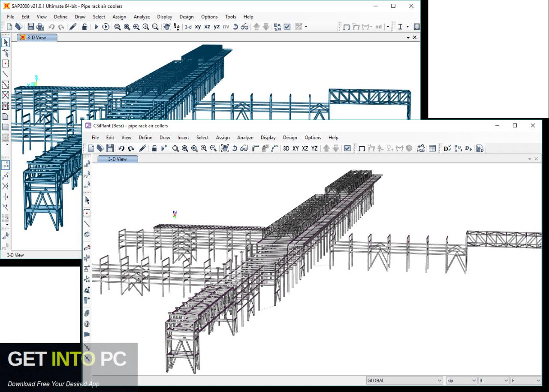Set XZ view in CSiPlant toolbar
The width and height of the screenshot is (549, 392).
305,148
